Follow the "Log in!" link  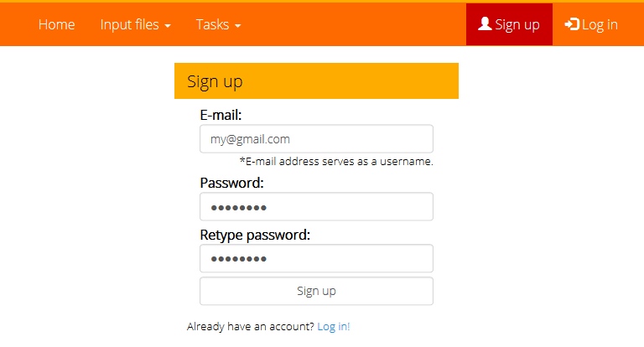(334, 327)
